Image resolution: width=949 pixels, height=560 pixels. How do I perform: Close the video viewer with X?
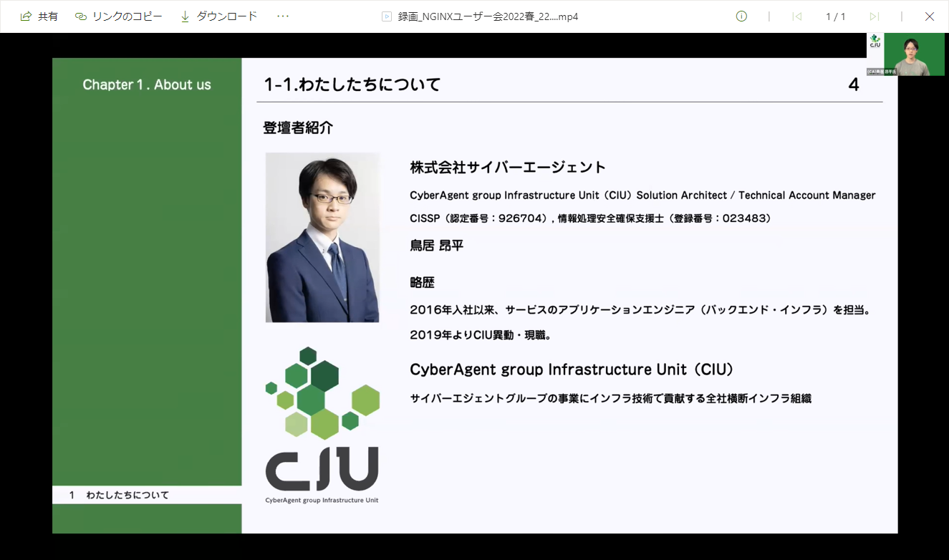click(x=929, y=16)
